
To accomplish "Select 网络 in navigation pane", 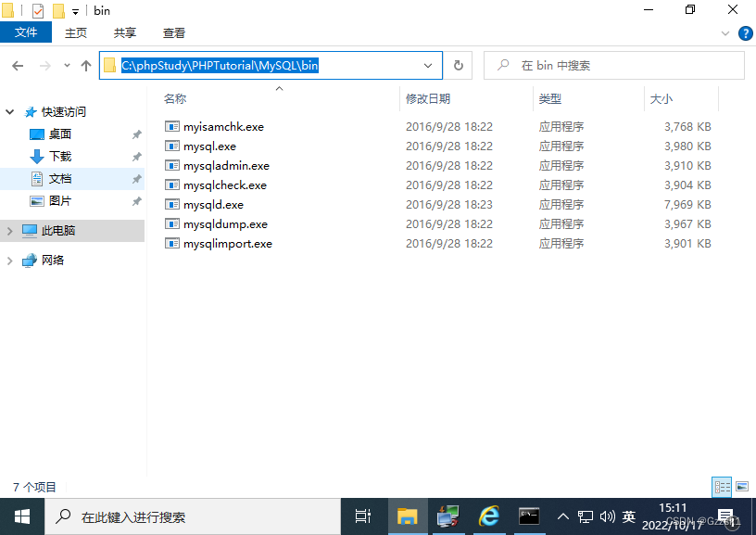I will (x=53, y=260).
